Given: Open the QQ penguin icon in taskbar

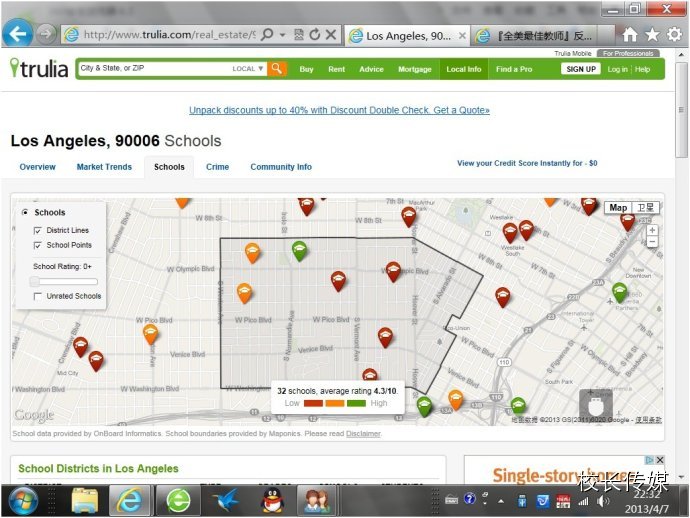Looking at the screenshot, I should (x=272, y=501).
